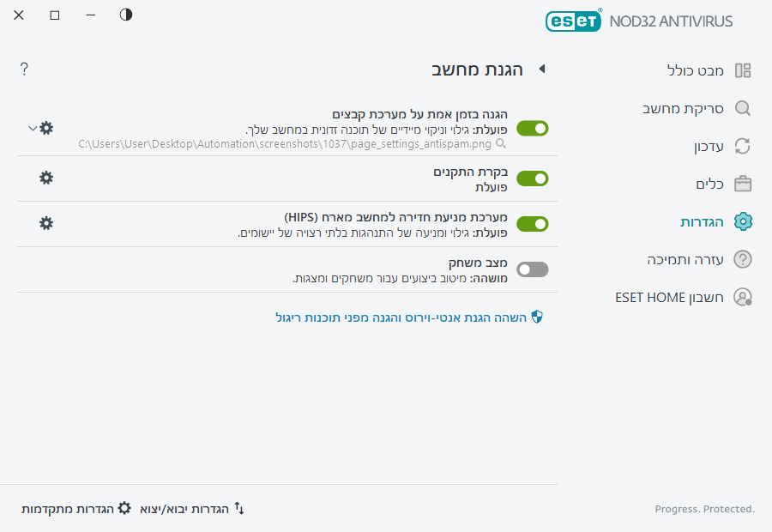Open device control settings gear

46,178
